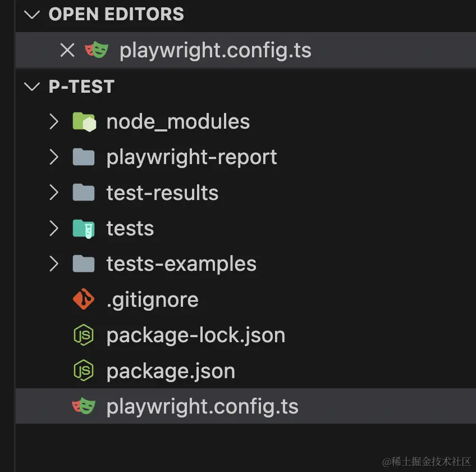This screenshot has height=472, width=476.
Task: Select playwright.config.ts in the file tree
Action: (202, 406)
